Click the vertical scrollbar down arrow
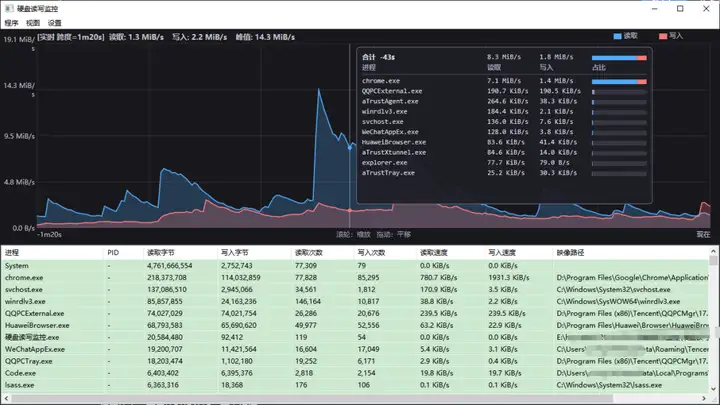Viewport: 720px width, 405px height. 713,389
